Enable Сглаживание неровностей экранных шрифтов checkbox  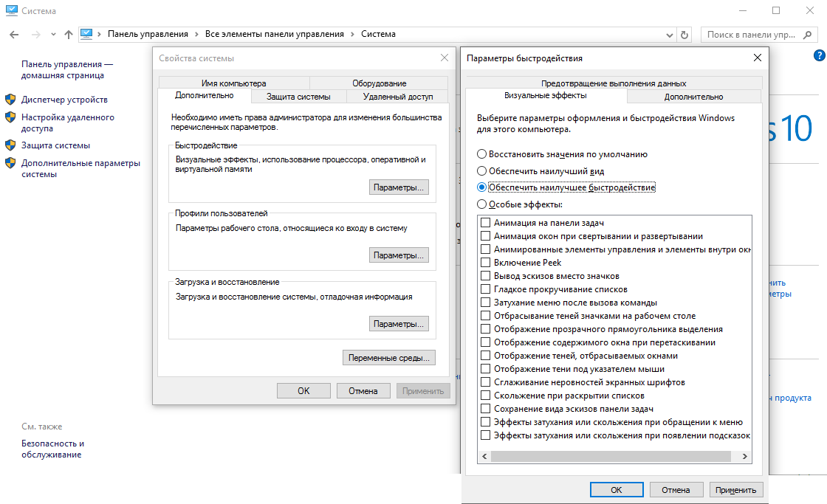click(x=486, y=382)
